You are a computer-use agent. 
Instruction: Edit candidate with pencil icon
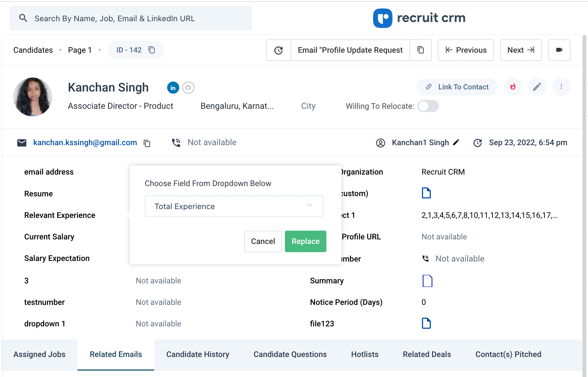(x=537, y=87)
